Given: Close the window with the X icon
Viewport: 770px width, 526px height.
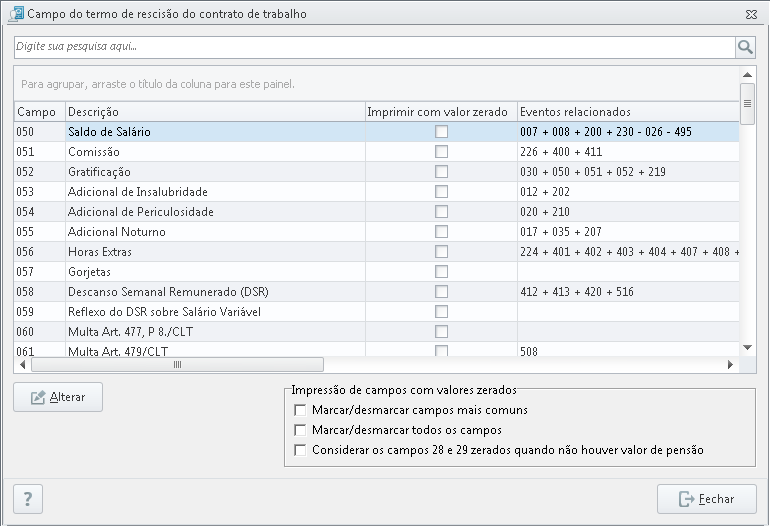Looking at the screenshot, I should [x=751, y=14].
